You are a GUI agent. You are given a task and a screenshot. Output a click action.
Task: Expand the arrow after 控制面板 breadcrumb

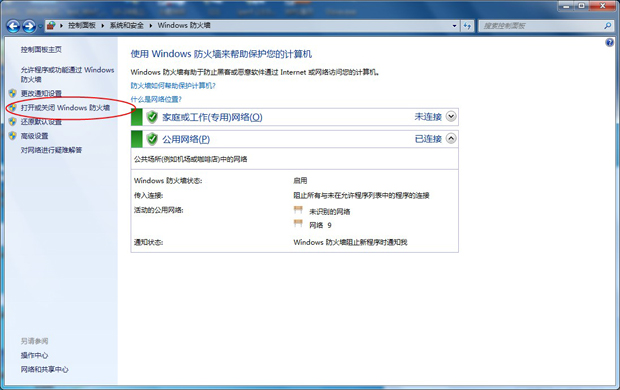[102, 26]
